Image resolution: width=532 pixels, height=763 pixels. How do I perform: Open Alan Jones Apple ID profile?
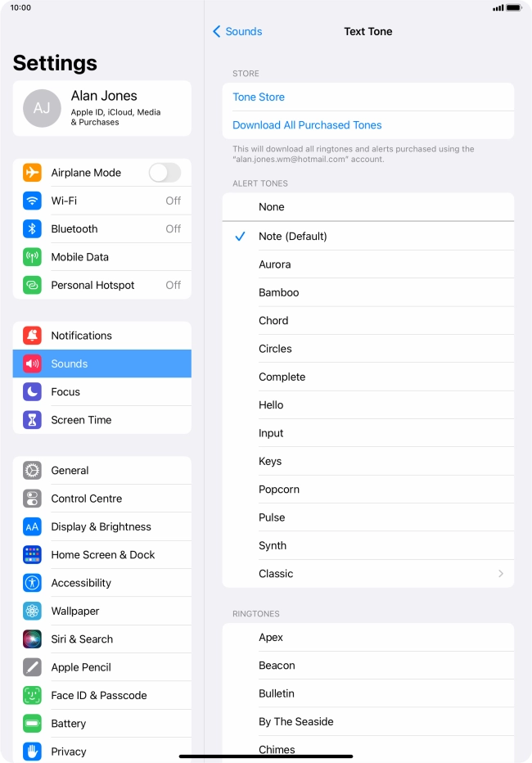[x=102, y=108]
